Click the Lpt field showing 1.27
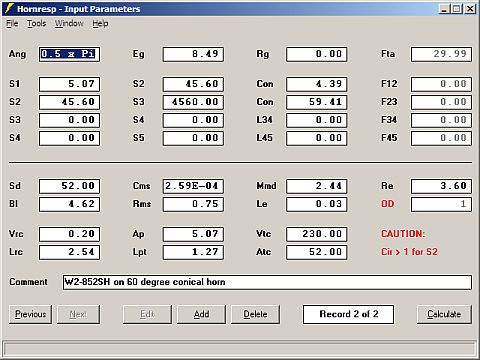This screenshot has width=480, height=360. coord(193,252)
